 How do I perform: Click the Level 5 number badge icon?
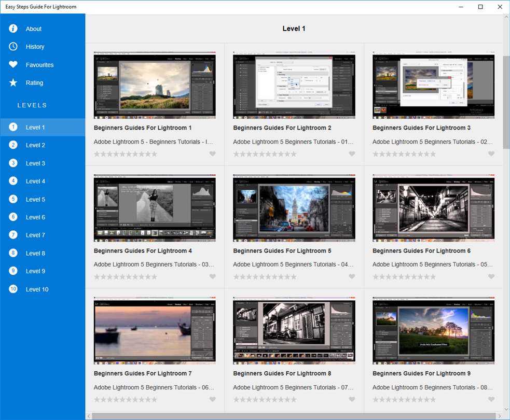click(13, 199)
